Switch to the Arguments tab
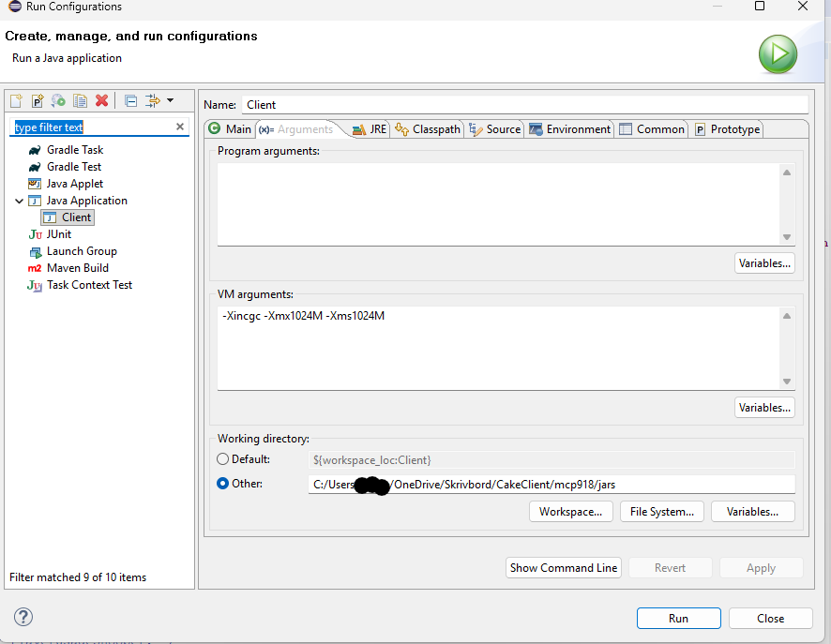This screenshot has height=644, width=831. [x=296, y=129]
